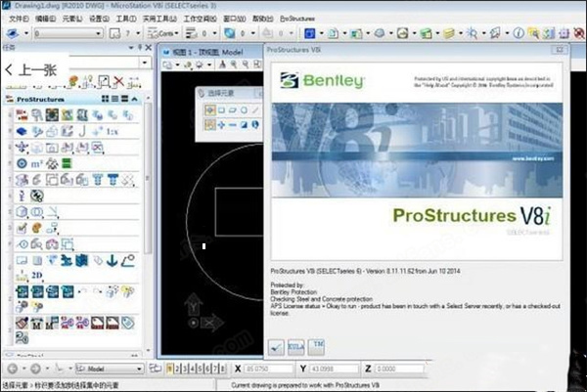The width and height of the screenshot is (587, 392).
Task: Expand the dropdown arrow beside the laptop icon
Action: pos(26,33)
